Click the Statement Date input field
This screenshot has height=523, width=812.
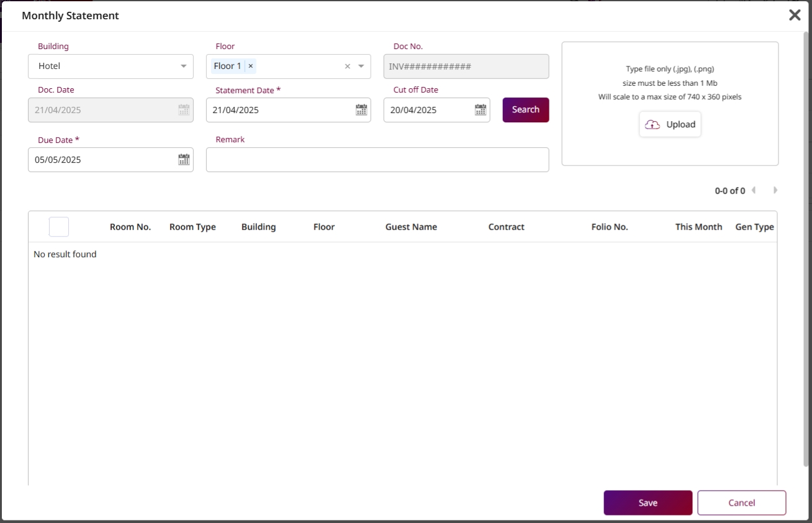pyautogui.click(x=279, y=110)
